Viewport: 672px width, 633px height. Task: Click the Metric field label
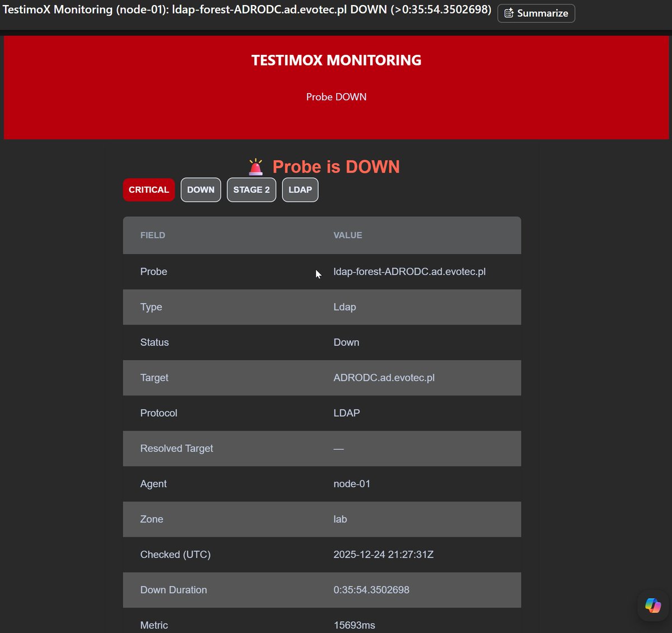coord(154,625)
